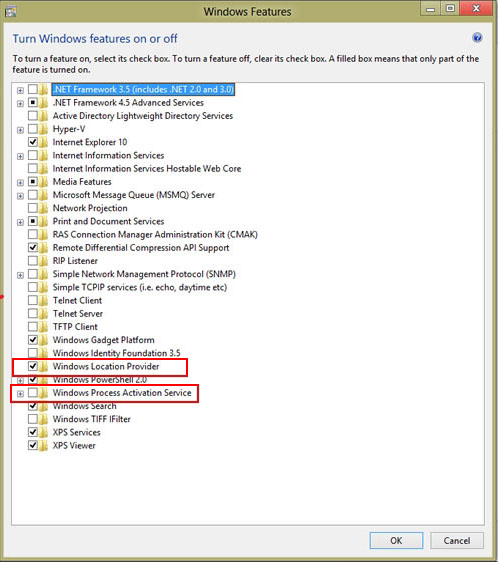Enable the Hyper-V checkbox
This screenshot has height=562, width=498.
33,129
